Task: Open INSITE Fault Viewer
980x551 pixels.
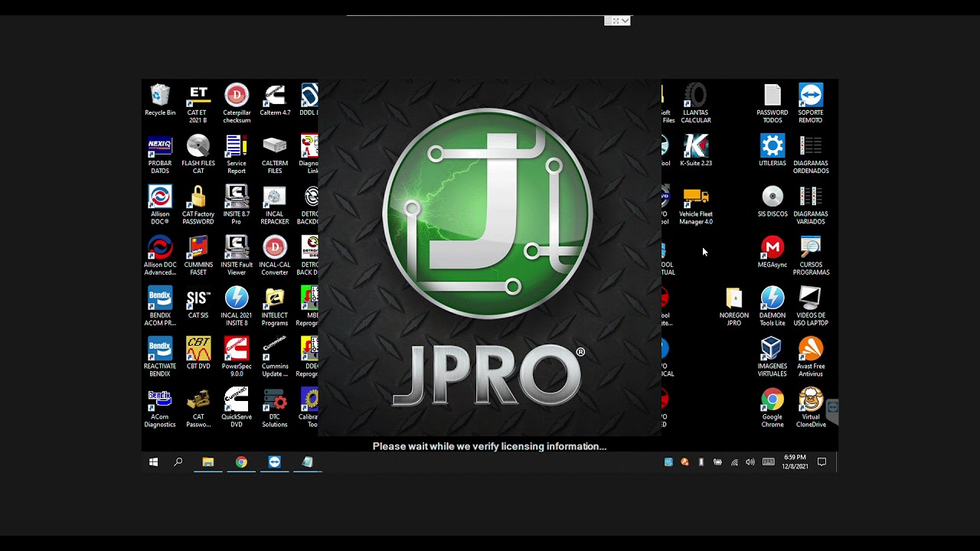Action: (x=237, y=256)
